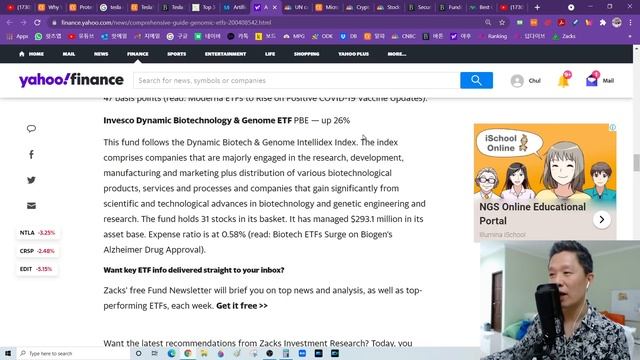Image resolution: width=640 pixels, height=360 pixels.
Task: Click the PBE ticker symbol
Action: [301, 120]
